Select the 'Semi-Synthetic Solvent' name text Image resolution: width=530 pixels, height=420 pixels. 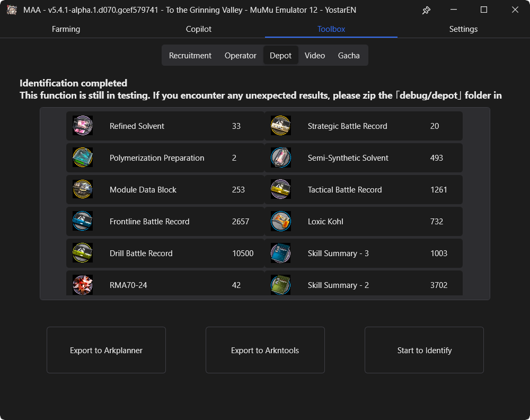pyautogui.click(x=348, y=158)
